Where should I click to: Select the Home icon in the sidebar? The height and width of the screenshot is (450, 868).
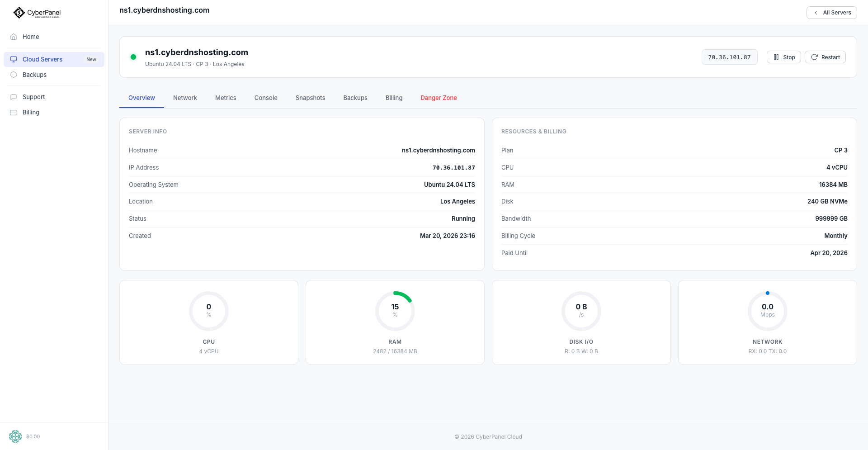click(14, 37)
